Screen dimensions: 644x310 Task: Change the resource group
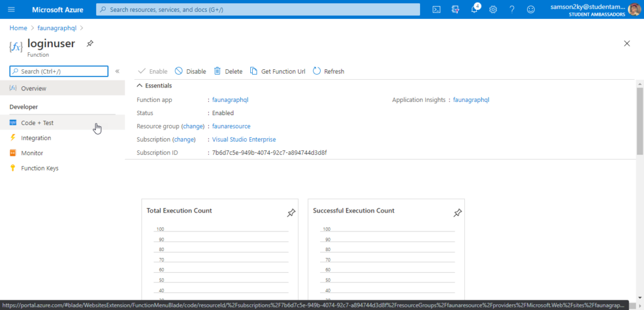(192, 126)
